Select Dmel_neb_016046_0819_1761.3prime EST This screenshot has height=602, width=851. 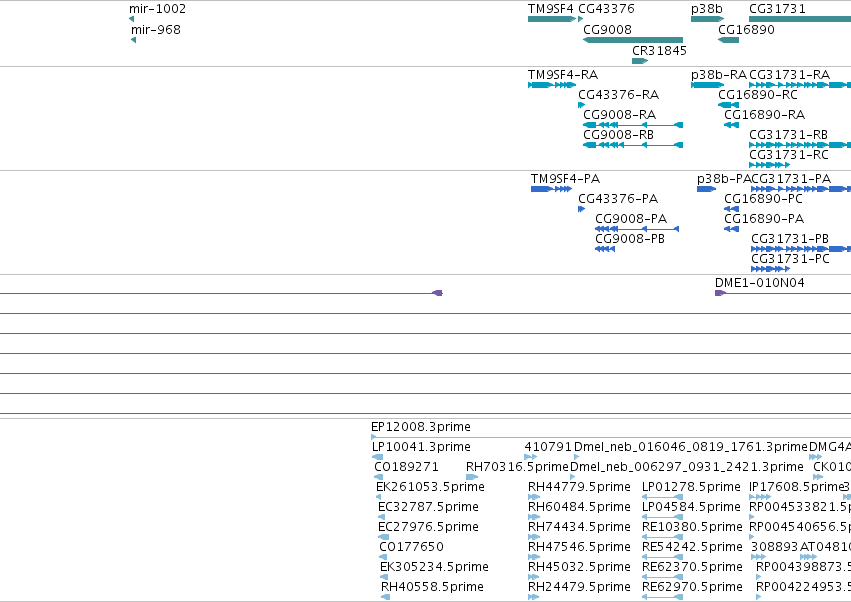click(x=577, y=457)
